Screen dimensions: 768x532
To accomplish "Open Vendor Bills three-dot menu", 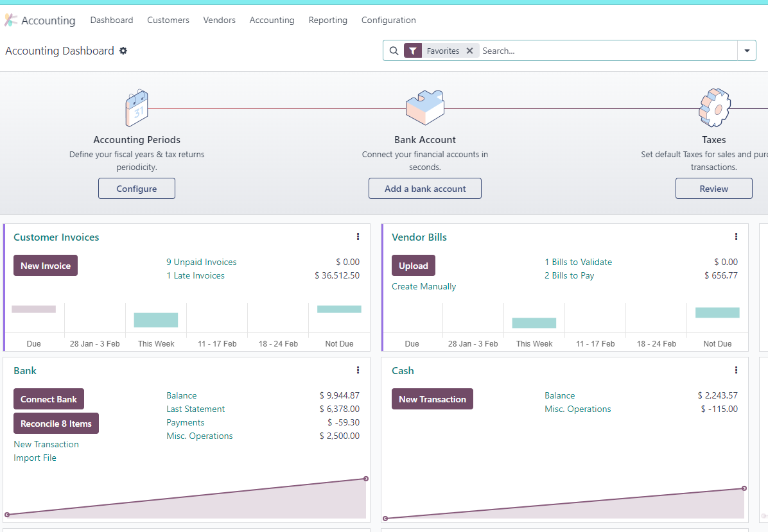I will coord(736,237).
